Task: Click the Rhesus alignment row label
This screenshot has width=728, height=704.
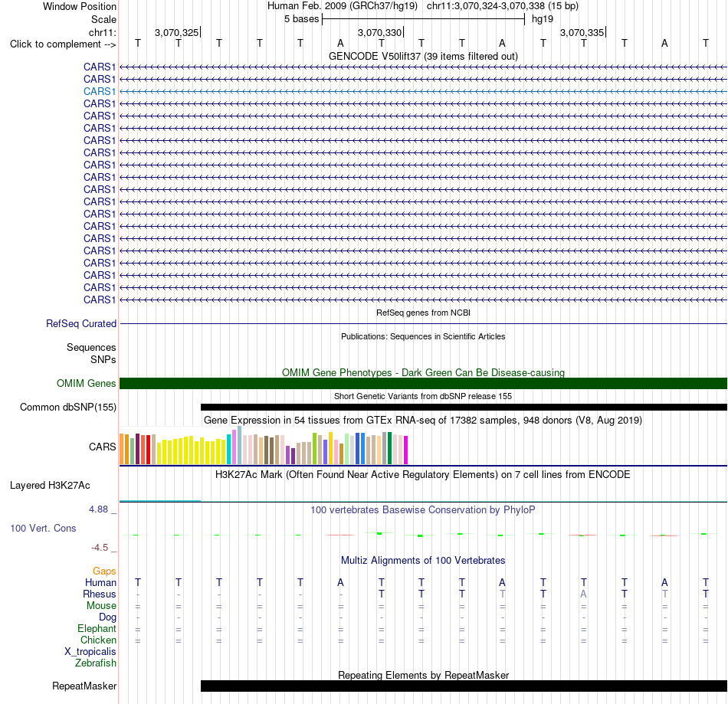Action: (100, 594)
